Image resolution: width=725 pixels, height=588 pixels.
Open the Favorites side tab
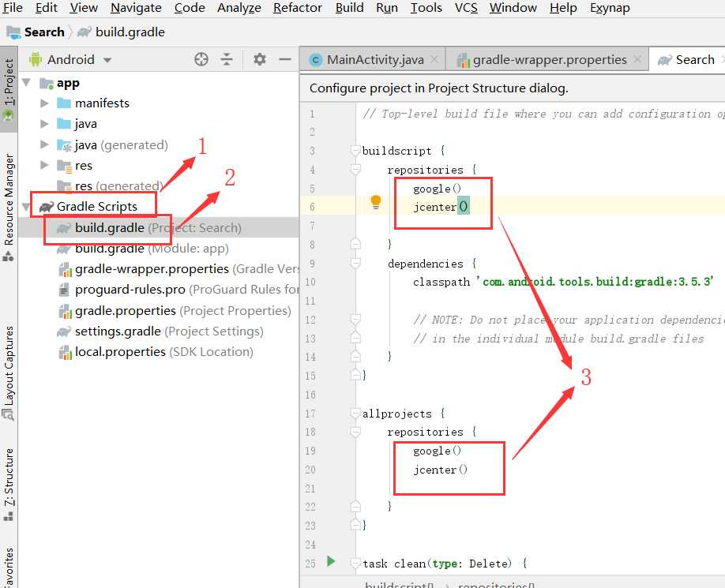click(x=9, y=568)
